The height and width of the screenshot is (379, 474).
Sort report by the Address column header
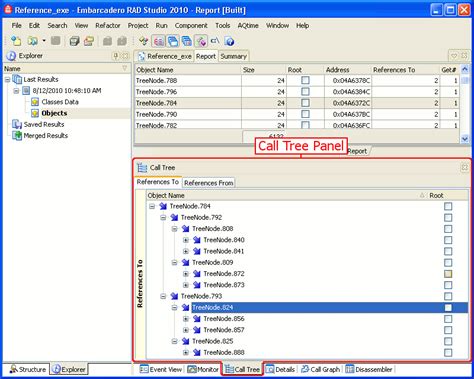[x=347, y=70]
